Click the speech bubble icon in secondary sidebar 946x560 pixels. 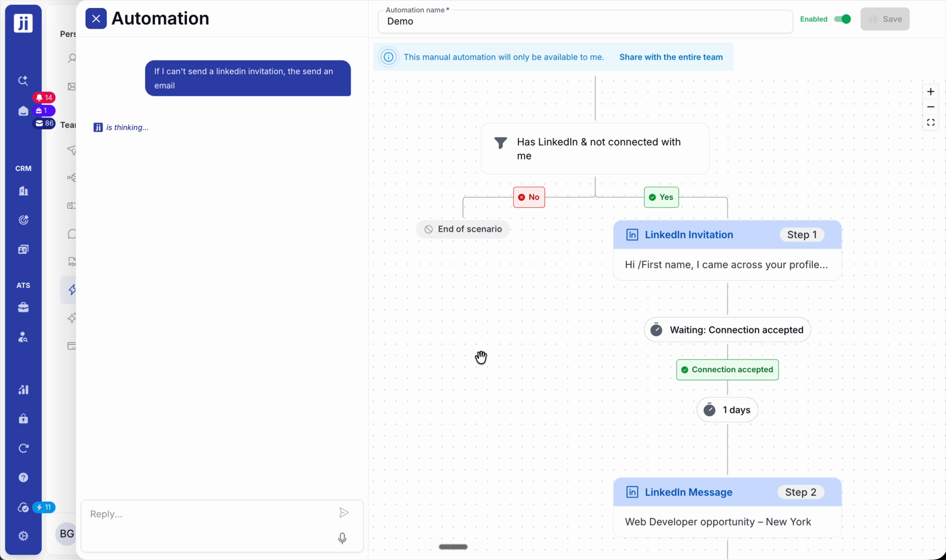coord(72,234)
